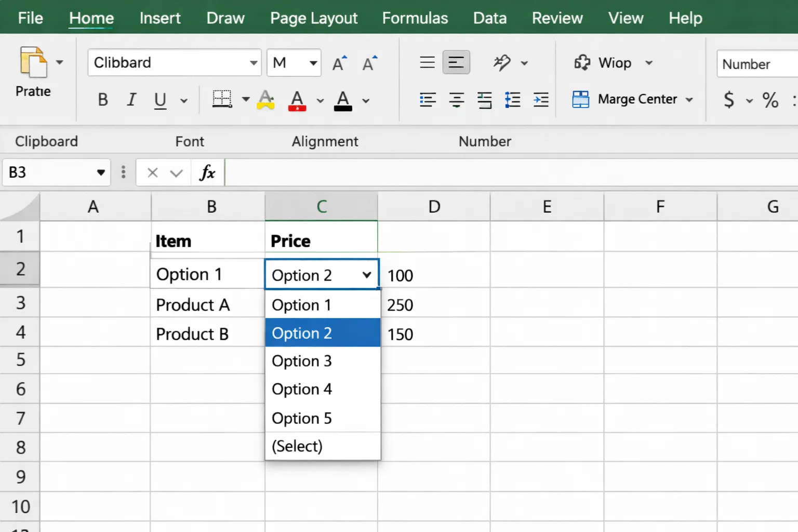Toggle Bold formatting
Image resolution: width=798 pixels, height=532 pixels.
pyautogui.click(x=102, y=100)
